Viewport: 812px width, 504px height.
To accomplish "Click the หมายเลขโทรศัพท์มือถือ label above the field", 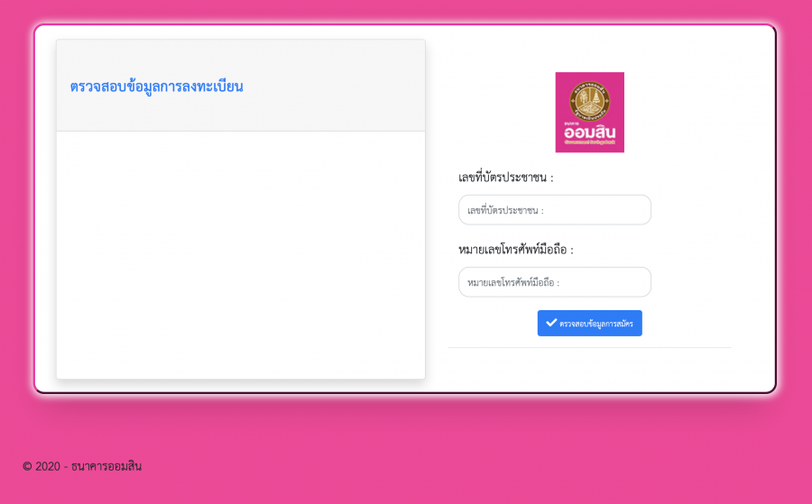I will tap(516, 250).
